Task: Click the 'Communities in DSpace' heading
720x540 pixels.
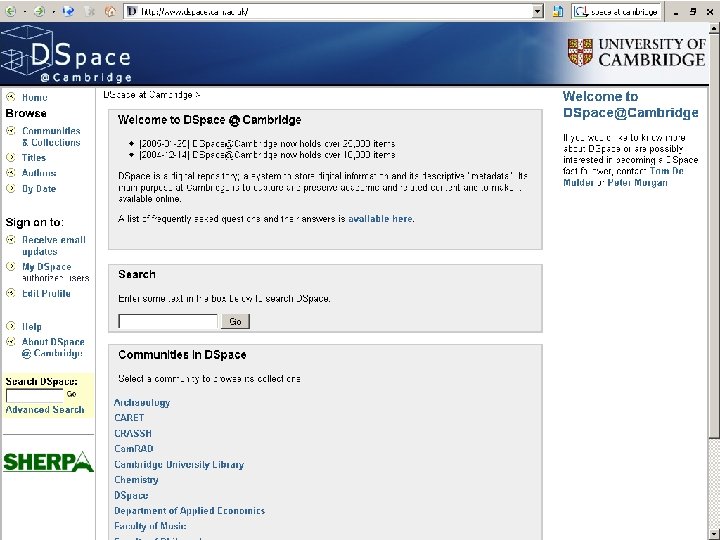Action: 182,354
